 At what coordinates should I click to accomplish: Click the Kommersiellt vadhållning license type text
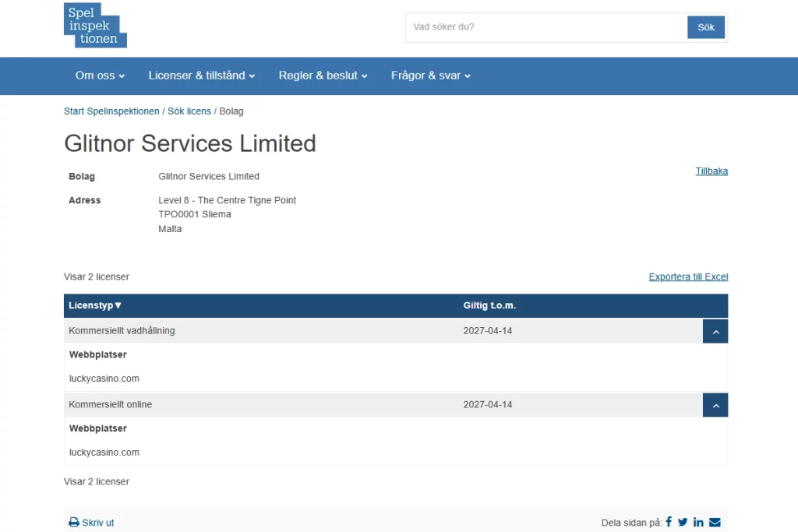click(122, 330)
